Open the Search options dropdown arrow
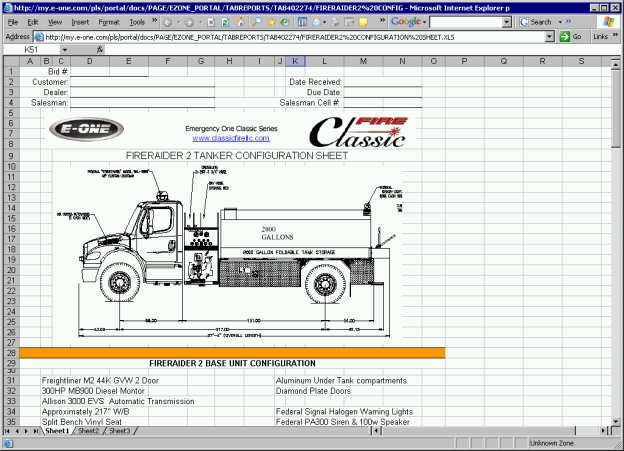The image size is (624, 451). (x=560, y=22)
